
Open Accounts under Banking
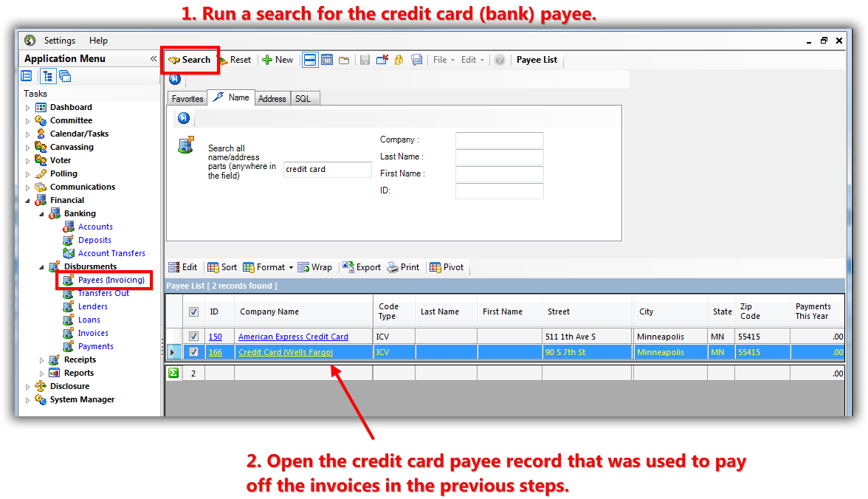pyautogui.click(x=95, y=227)
